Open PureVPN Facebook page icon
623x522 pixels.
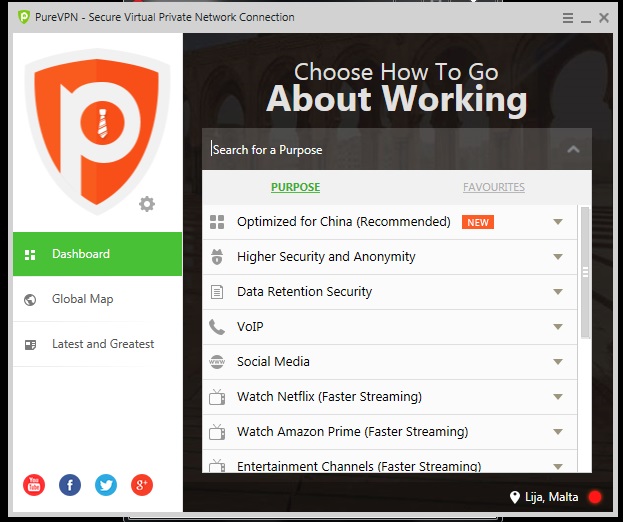tap(70, 485)
